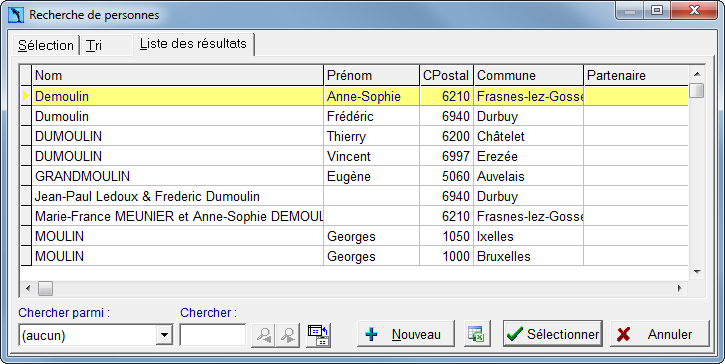This screenshot has height=364, width=725.
Task: Click the Erezée commune cell
Action: point(528,156)
